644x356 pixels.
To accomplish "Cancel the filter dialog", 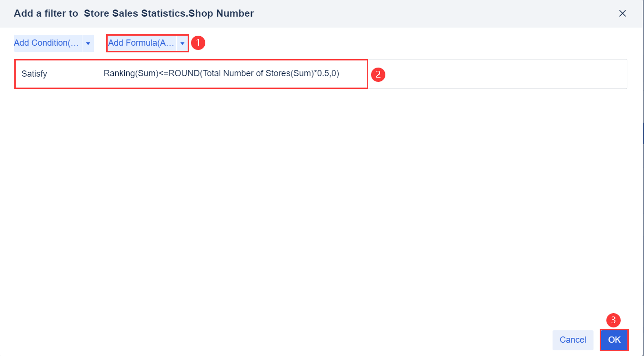I will [573, 340].
